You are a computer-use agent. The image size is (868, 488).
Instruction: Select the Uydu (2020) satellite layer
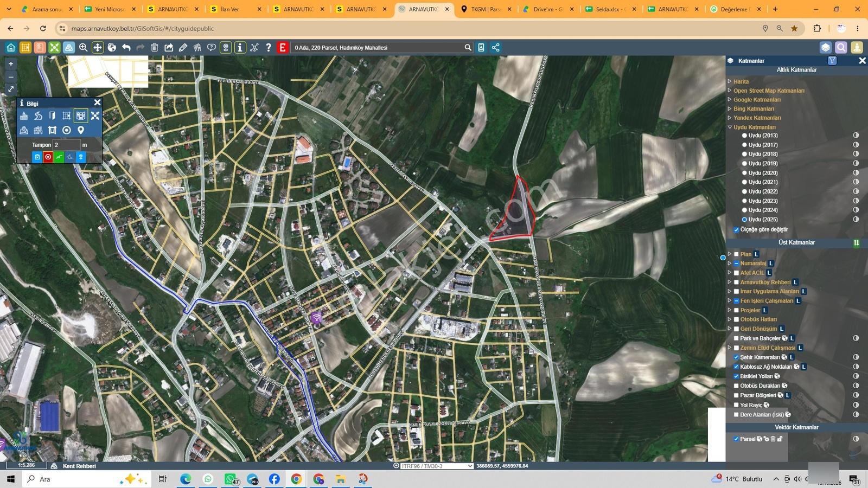pos(744,173)
